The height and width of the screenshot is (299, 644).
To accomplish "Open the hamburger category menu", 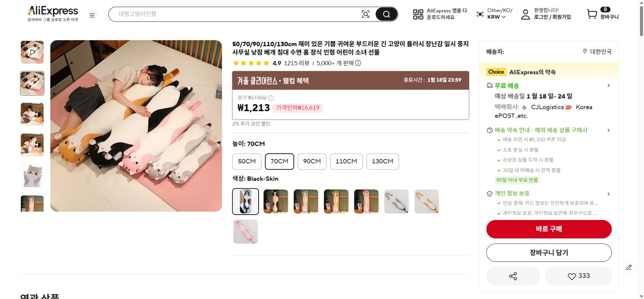I will point(92,15).
